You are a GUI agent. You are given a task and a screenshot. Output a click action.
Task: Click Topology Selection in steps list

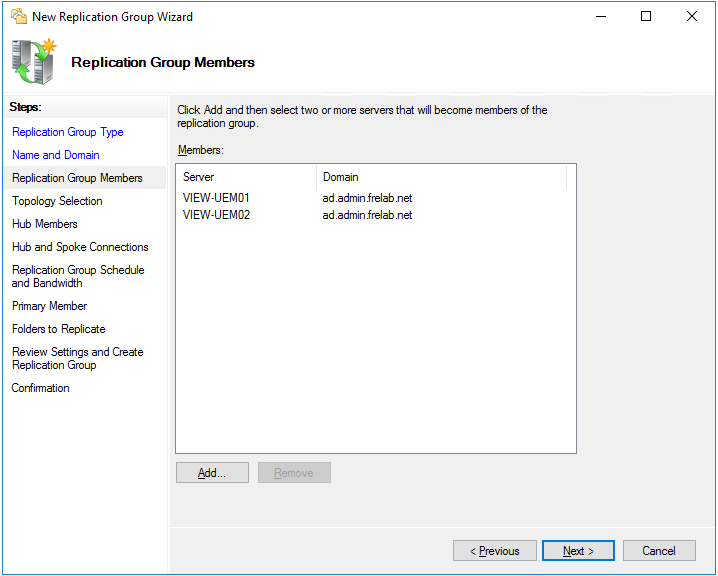click(57, 201)
